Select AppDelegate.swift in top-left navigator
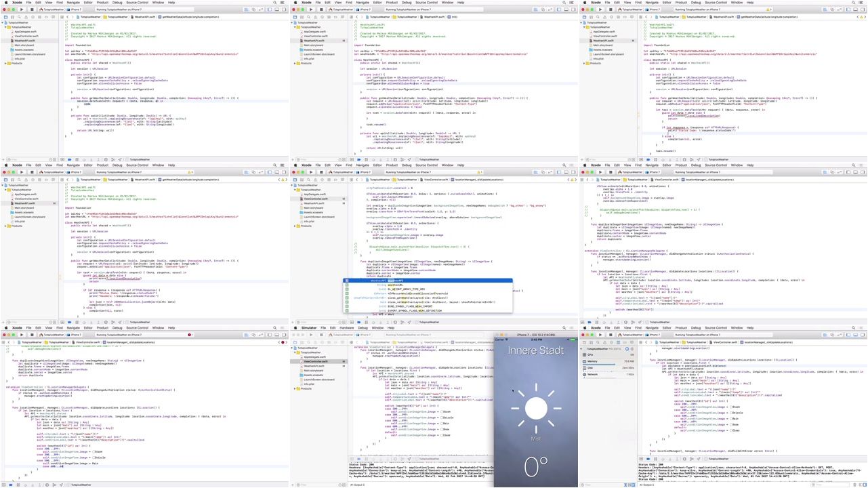 [x=24, y=31]
